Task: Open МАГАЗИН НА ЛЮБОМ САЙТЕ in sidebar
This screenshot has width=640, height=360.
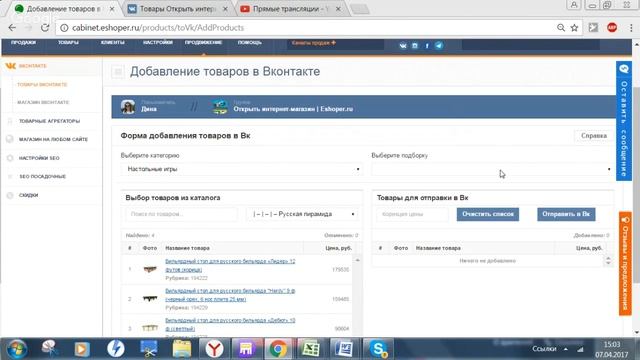Action: click(53, 140)
